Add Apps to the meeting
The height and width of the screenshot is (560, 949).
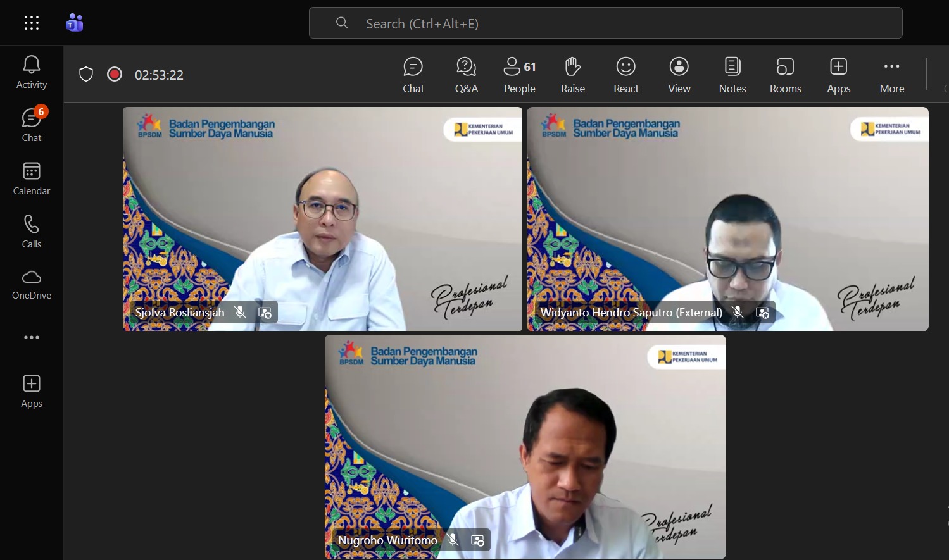pyautogui.click(x=838, y=75)
